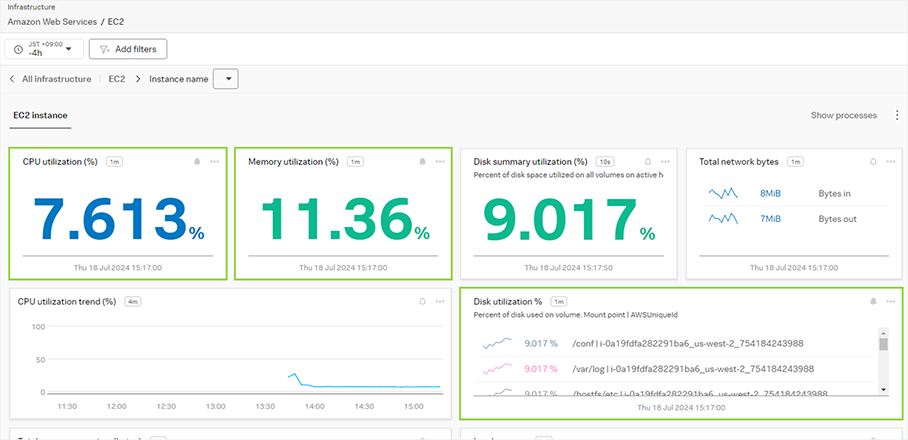Click the CPU utilization trend bell icon
The height and width of the screenshot is (440, 908).
click(422, 301)
